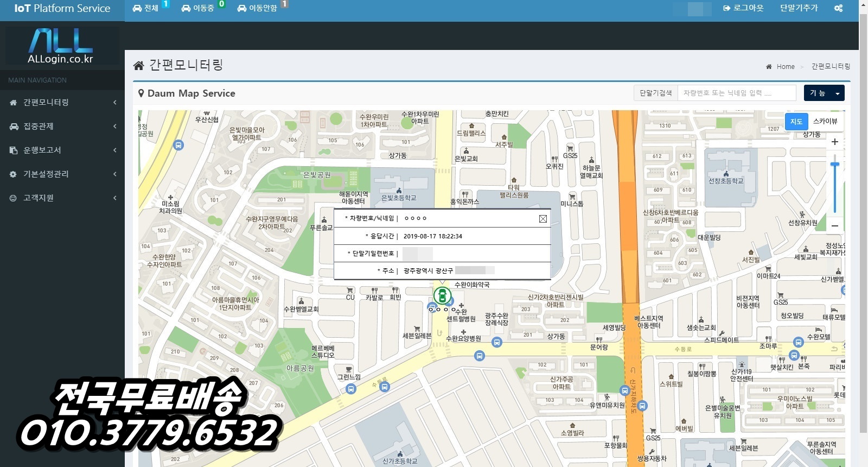Viewport: 868px width, 467px height.
Task: Click the green vehicle marker on map
Action: (442, 296)
